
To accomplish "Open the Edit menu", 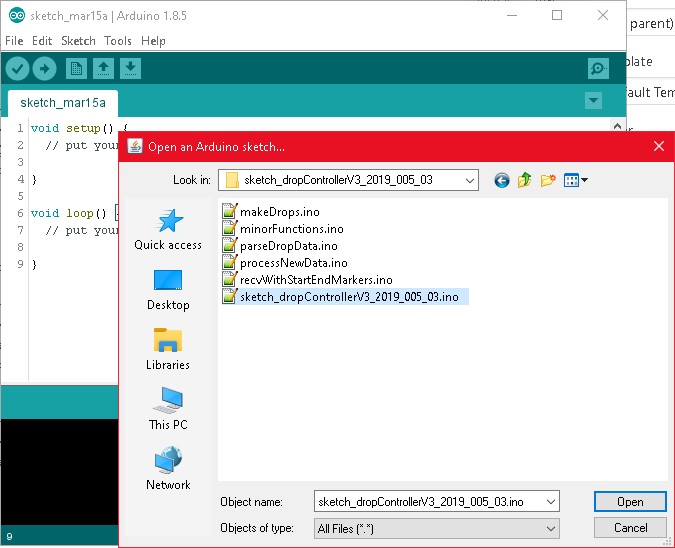I will coord(42,41).
